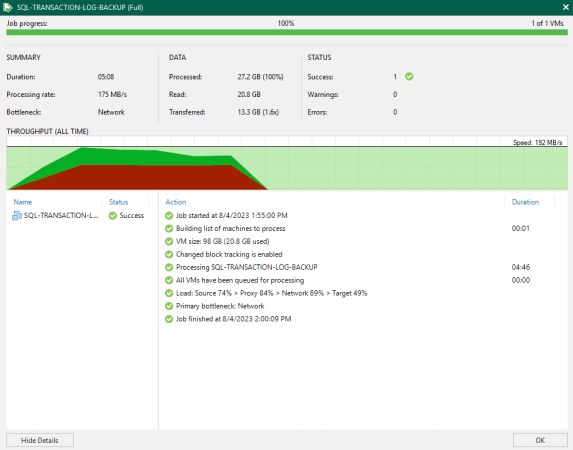Viewport: 573px width, 450px height.
Task: Click the check icon beside Changed block tracking
Action: (169, 254)
